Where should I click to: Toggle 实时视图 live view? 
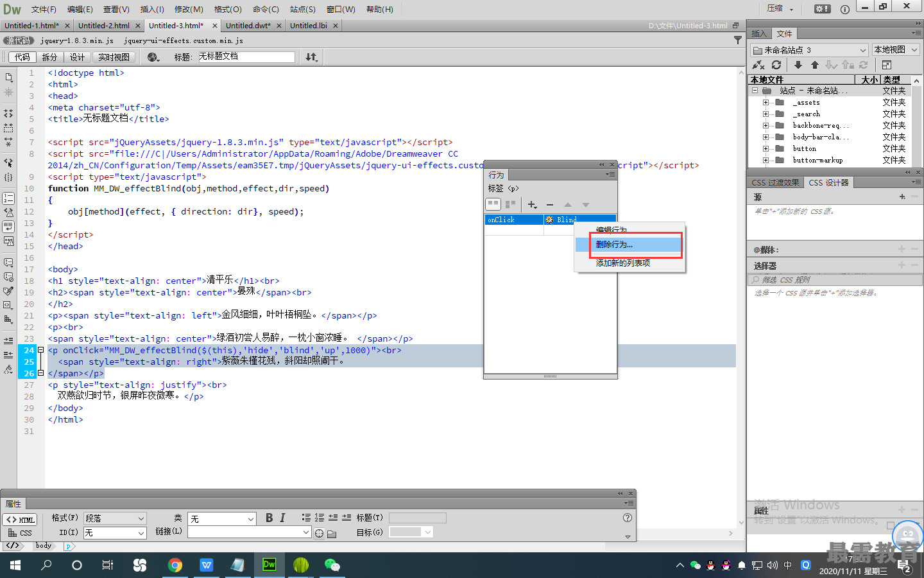pyautogui.click(x=114, y=57)
